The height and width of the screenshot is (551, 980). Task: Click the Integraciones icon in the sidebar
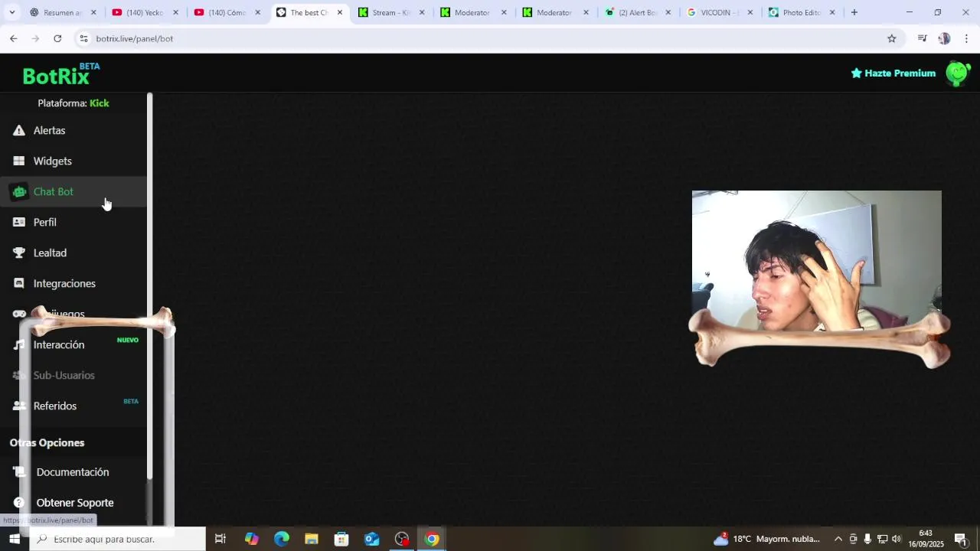tap(18, 284)
